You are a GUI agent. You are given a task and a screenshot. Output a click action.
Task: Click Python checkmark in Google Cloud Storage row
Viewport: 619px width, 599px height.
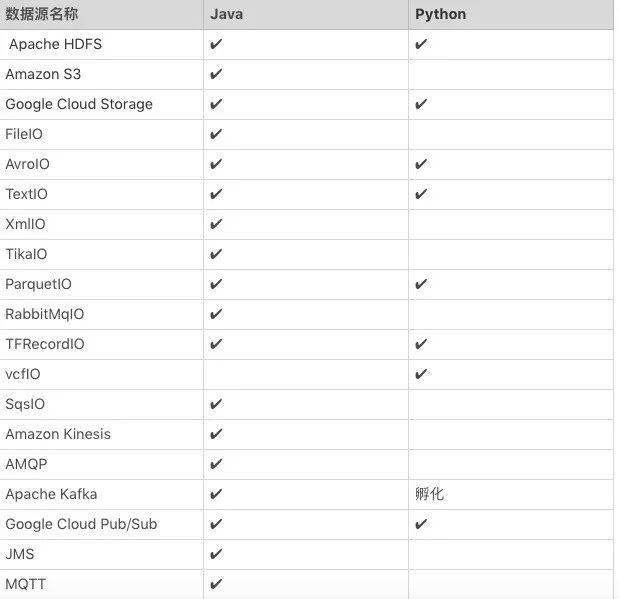tap(421, 104)
